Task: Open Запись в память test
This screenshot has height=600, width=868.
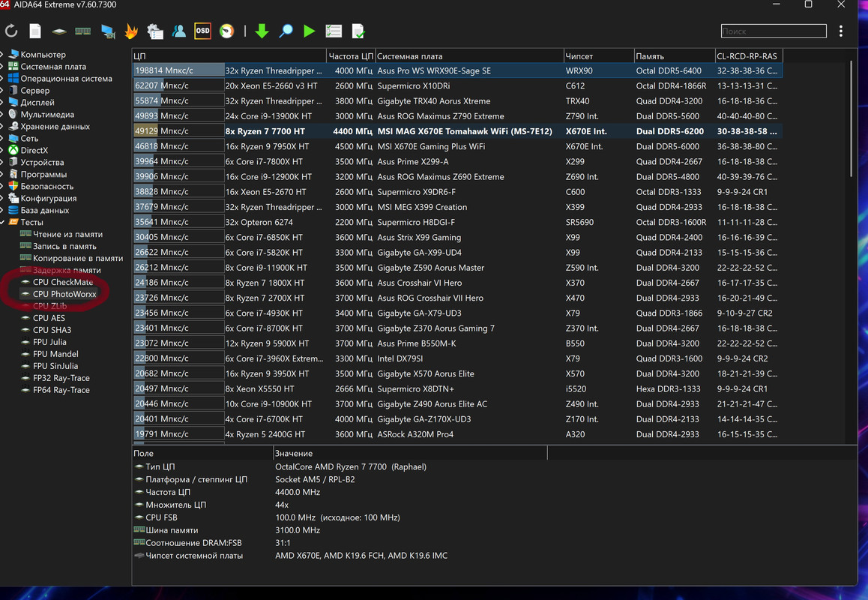Action: click(64, 247)
